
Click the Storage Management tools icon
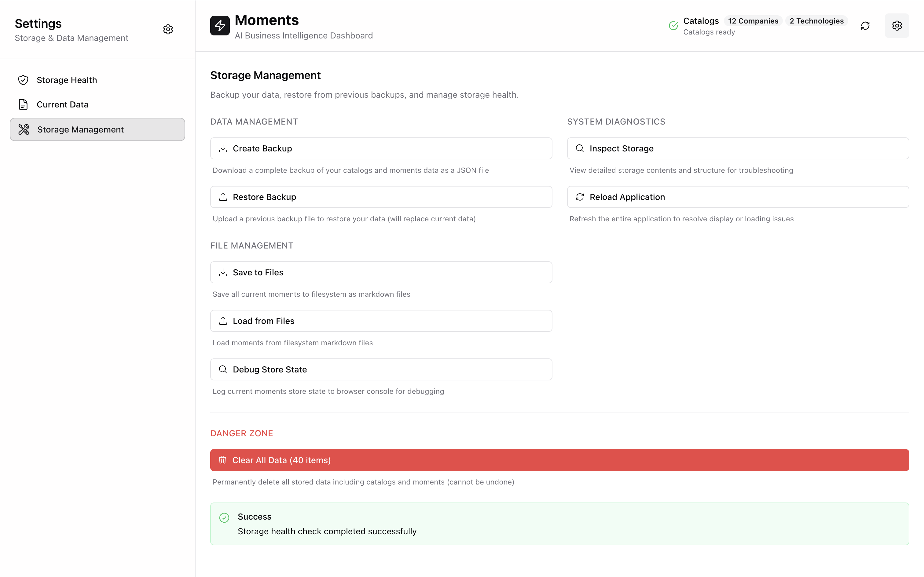pyautogui.click(x=24, y=130)
